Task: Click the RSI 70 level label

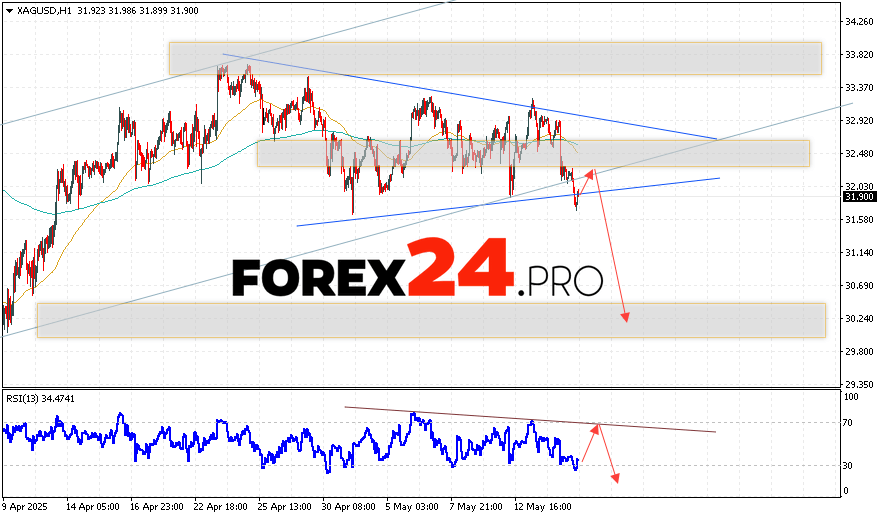Action: click(849, 424)
